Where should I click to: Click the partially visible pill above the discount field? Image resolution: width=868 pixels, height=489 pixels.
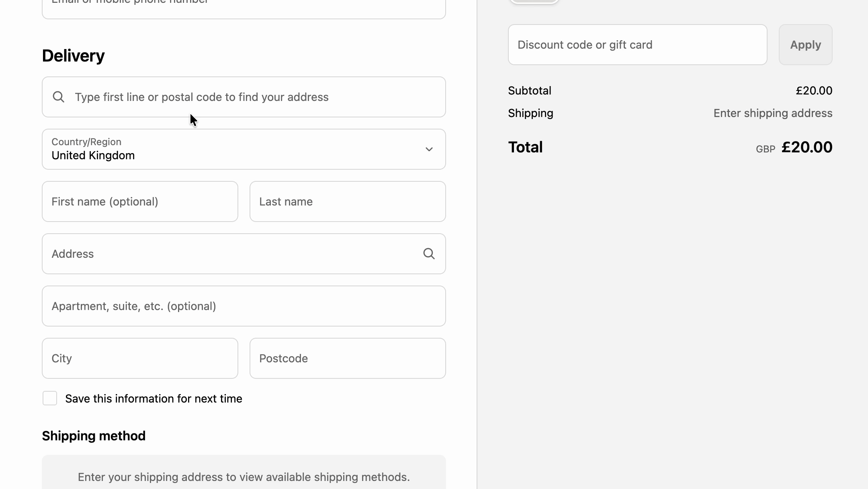point(534,2)
